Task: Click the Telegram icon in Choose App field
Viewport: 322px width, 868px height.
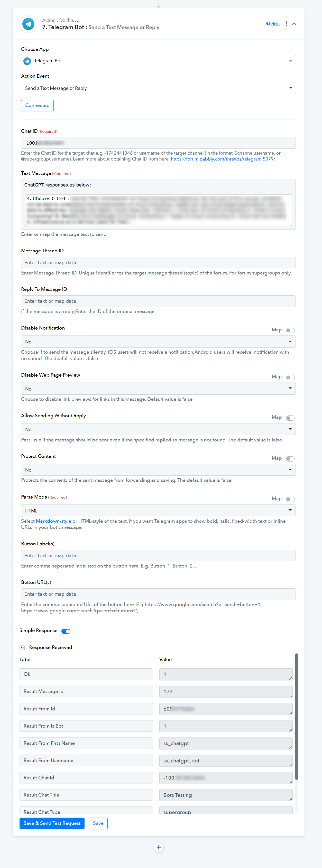Action: tap(27, 61)
